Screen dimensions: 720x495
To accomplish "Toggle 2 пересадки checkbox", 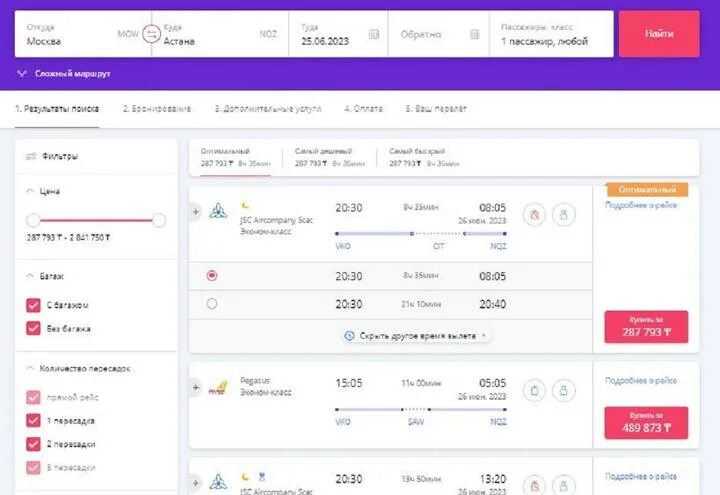I will 33,444.
